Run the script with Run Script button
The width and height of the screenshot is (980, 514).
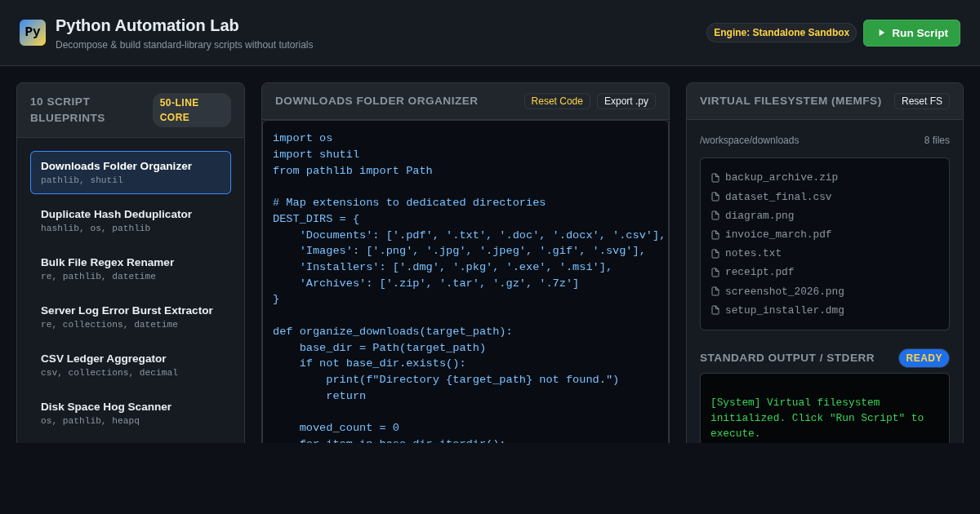(911, 33)
